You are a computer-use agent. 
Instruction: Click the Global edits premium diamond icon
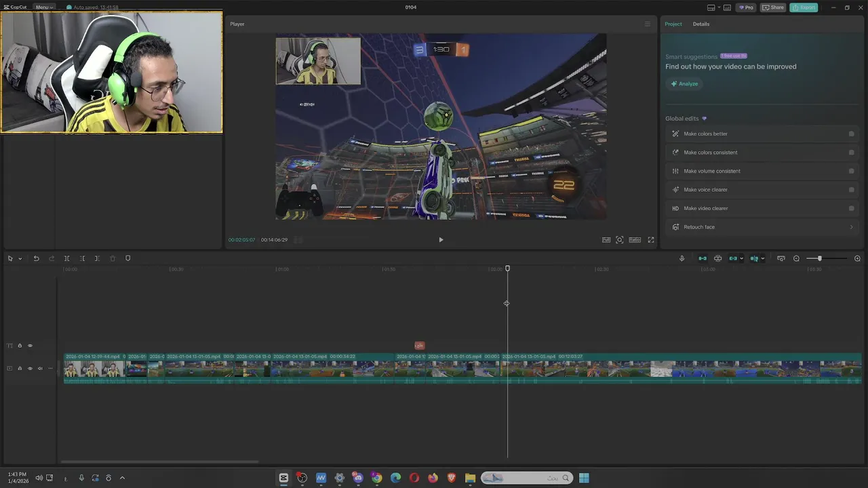click(x=704, y=119)
